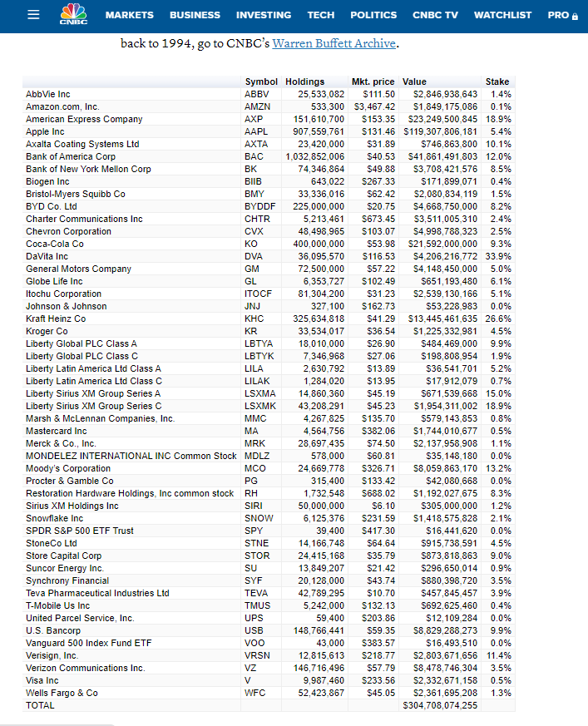Click the Holdings column header
The width and height of the screenshot is (588, 726).
(304, 81)
